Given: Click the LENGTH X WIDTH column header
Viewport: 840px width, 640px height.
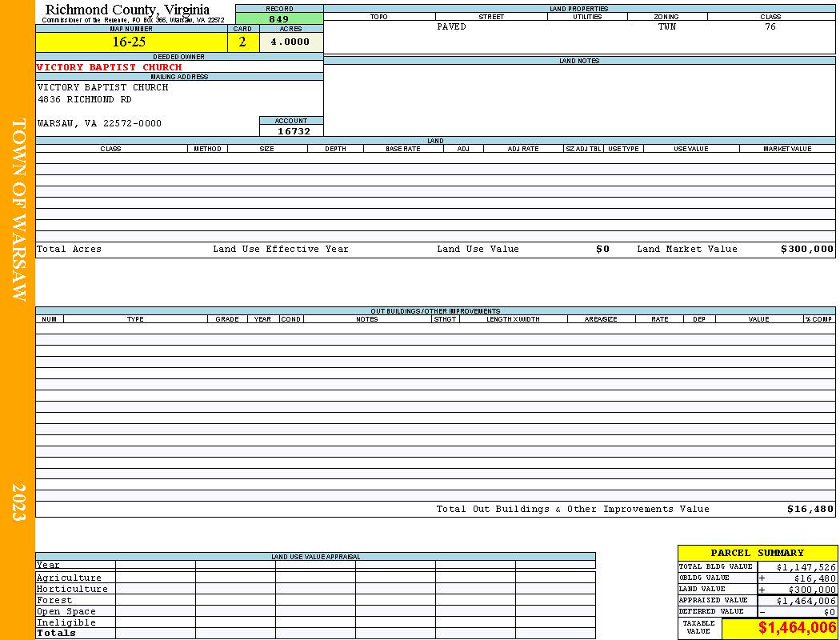Looking at the screenshot, I should click(514, 318).
